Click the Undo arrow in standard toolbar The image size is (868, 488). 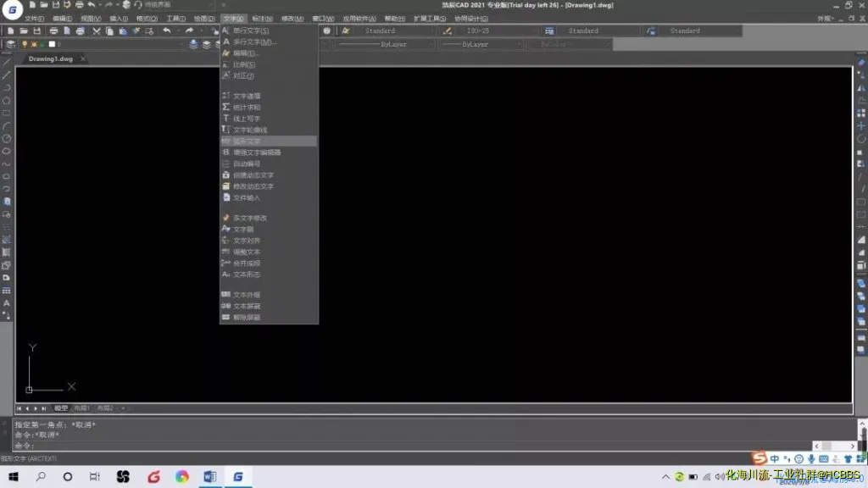(167, 31)
